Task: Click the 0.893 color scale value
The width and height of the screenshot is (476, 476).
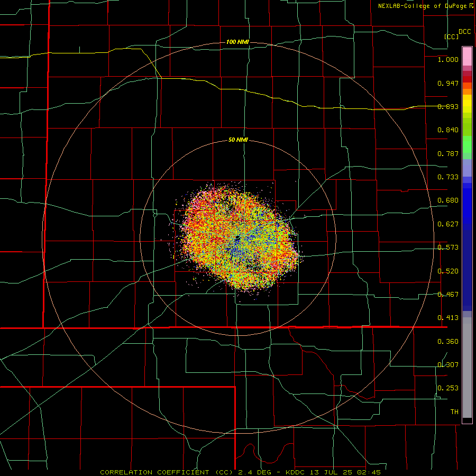Action: coord(448,106)
